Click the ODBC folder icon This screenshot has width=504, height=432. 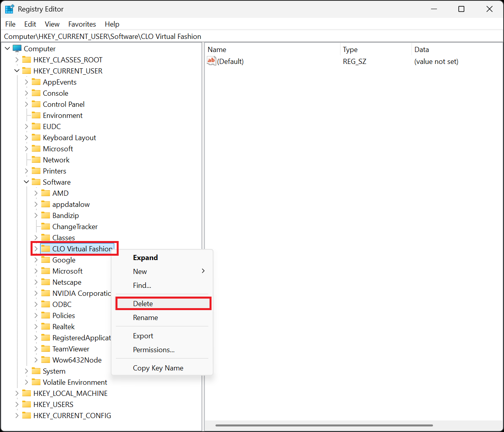(46, 304)
